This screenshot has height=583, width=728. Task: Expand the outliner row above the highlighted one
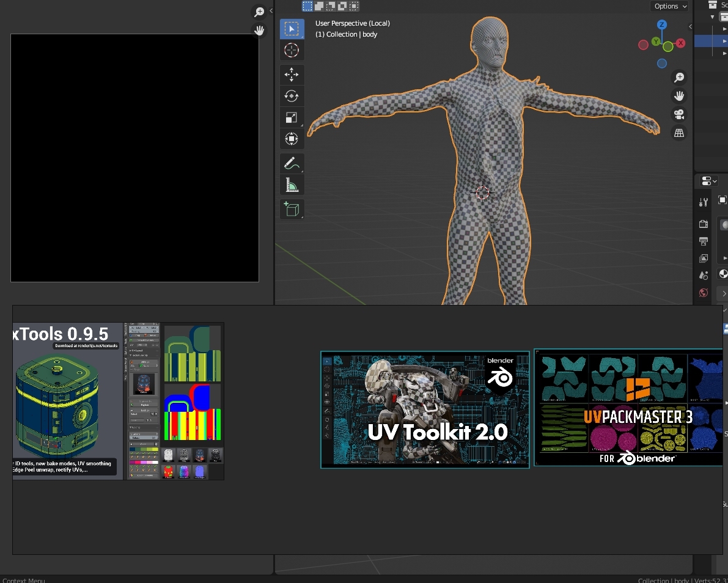point(725,29)
